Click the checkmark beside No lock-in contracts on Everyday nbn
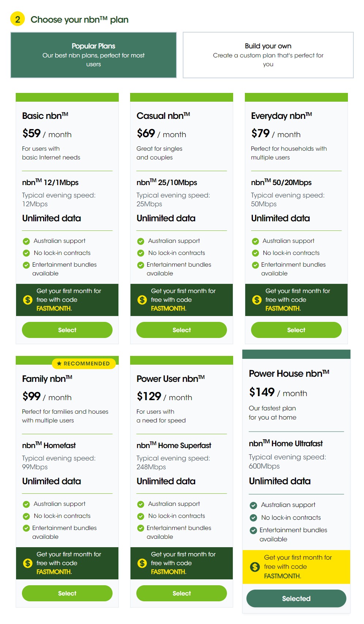 pyautogui.click(x=255, y=253)
